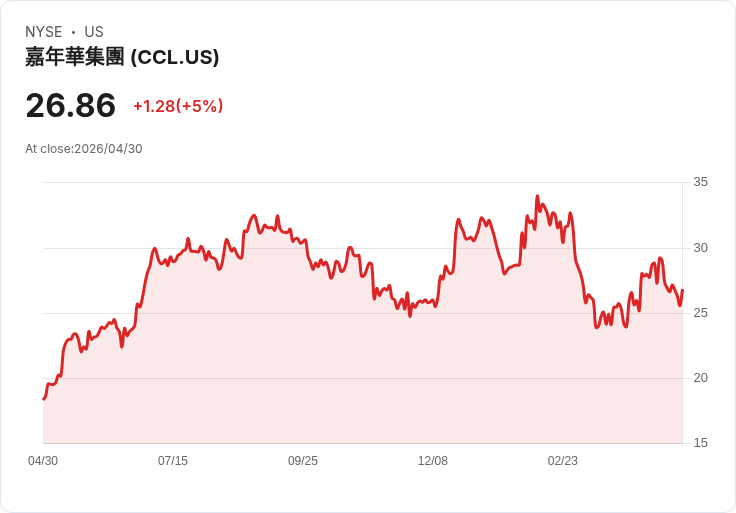Click the 07/15 x-axis date label
This screenshot has height=513, width=736.
(173, 461)
